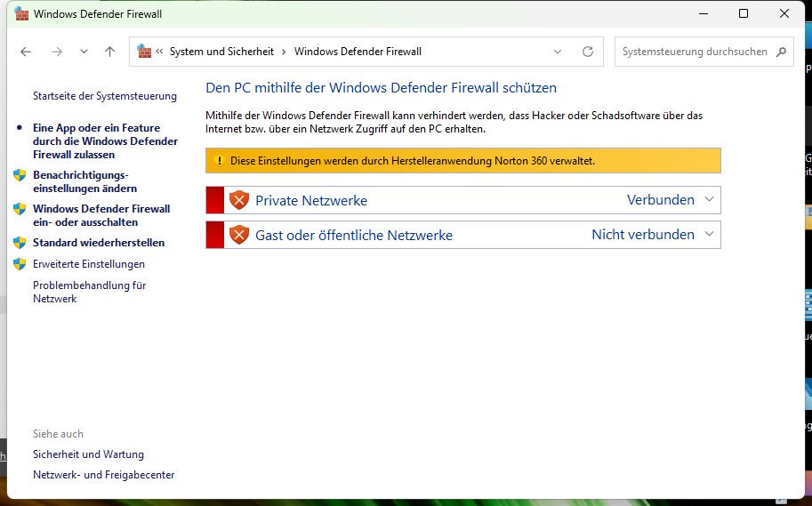Click shield icon beside Benachrichtigungseinstellungen

click(20, 175)
